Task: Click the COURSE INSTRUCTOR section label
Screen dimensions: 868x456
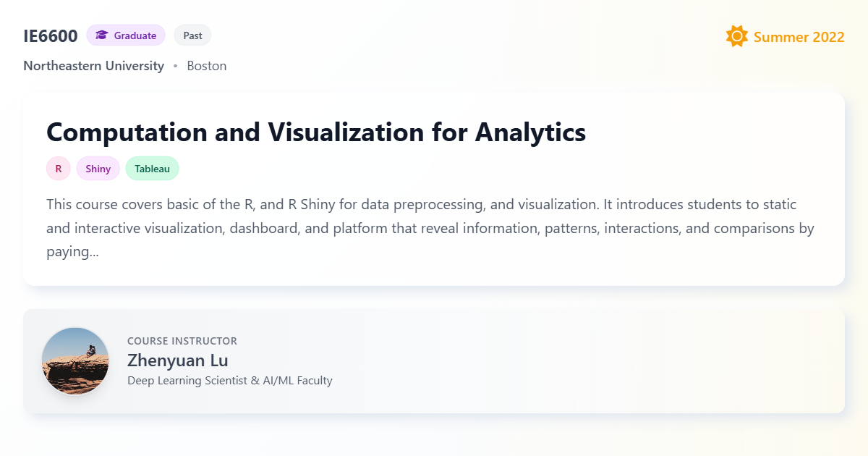Action: (182, 340)
